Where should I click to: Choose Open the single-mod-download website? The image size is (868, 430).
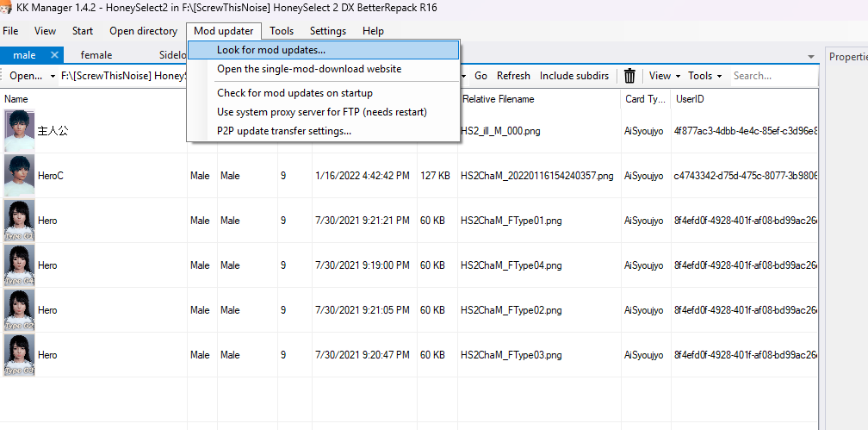click(323, 69)
